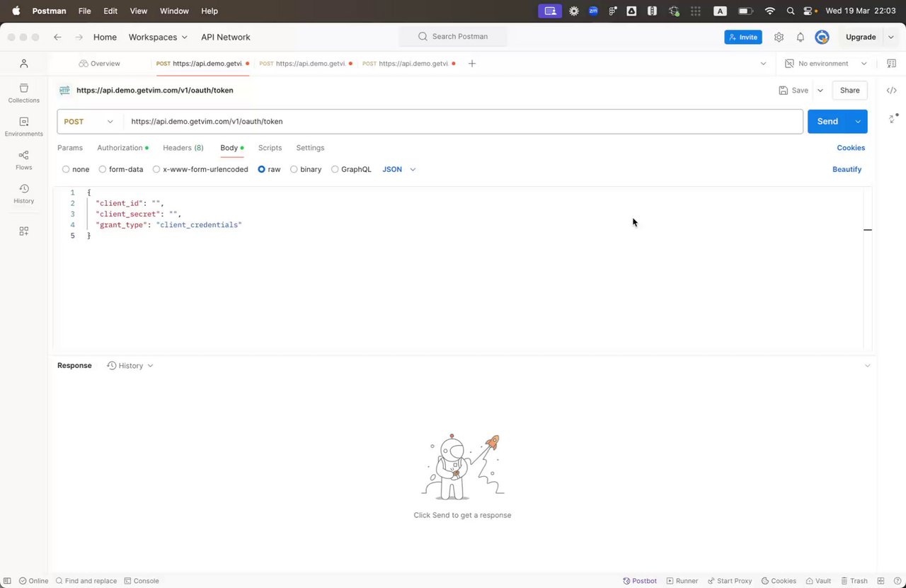This screenshot has height=588, width=906.
Task: Click the Share button
Action: (850, 91)
